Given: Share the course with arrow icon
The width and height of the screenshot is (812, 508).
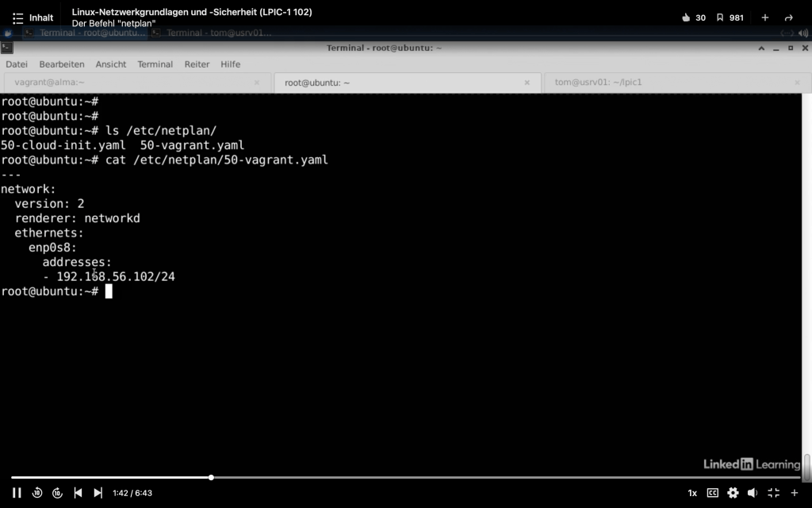Looking at the screenshot, I should point(788,17).
